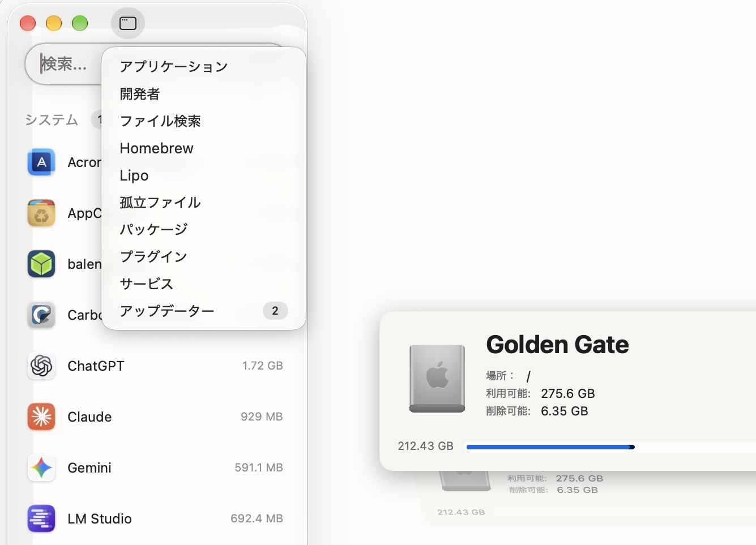Select the Gemini row label
Image resolution: width=756 pixels, height=545 pixels.
tap(89, 468)
